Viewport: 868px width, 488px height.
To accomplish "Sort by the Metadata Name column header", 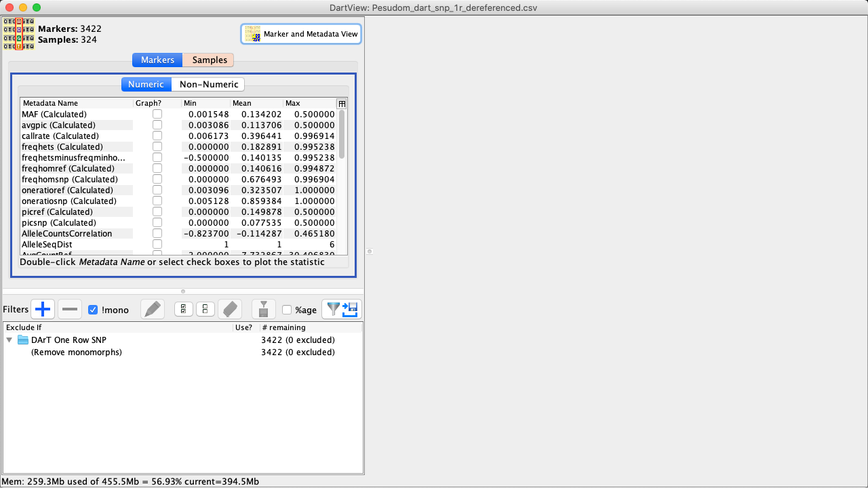I will 77,103.
